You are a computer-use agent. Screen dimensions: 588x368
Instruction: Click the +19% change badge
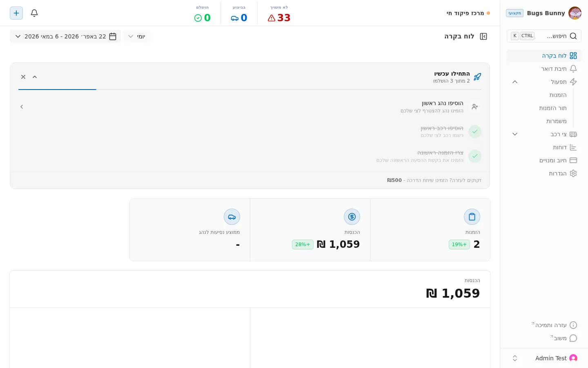(459, 245)
